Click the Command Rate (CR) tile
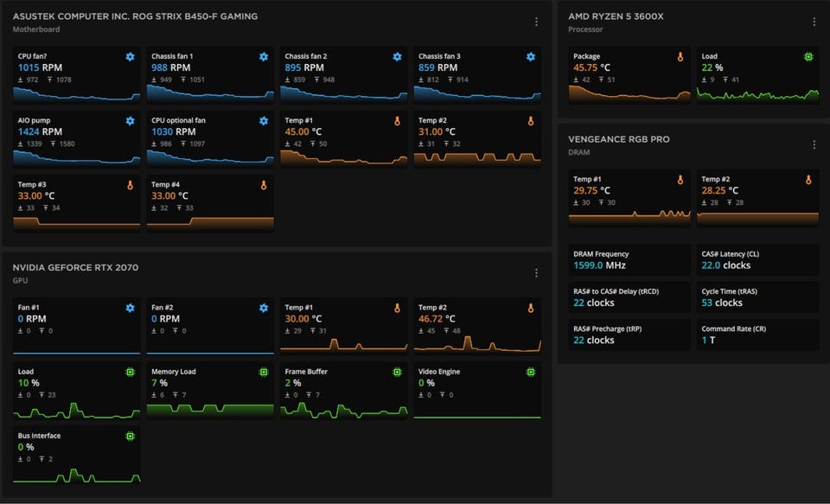830x504 pixels. click(x=757, y=335)
